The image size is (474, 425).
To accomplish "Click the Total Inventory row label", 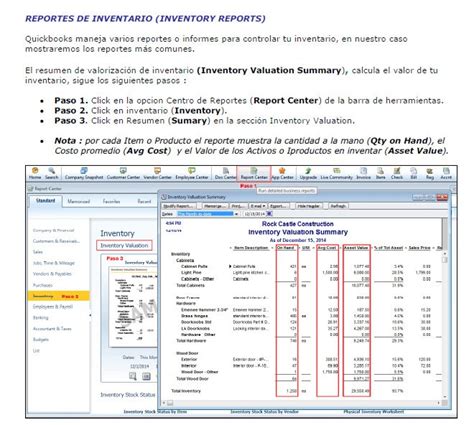I will coord(186,391).
